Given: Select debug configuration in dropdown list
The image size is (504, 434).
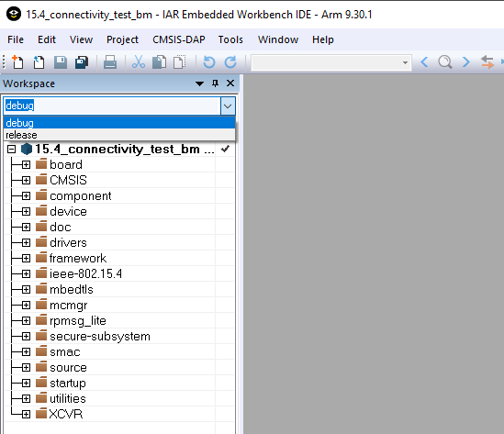Looking at the screenshot, I should (119, 123).
